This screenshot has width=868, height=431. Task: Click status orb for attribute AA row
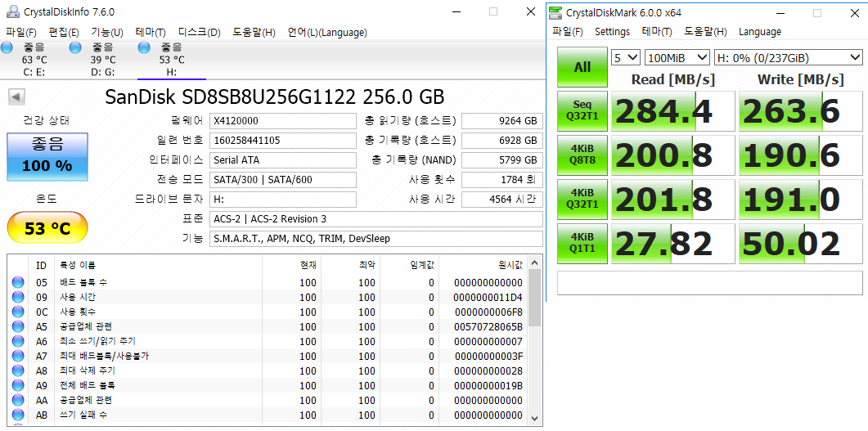pyautogui.click(x=18, y=400)
